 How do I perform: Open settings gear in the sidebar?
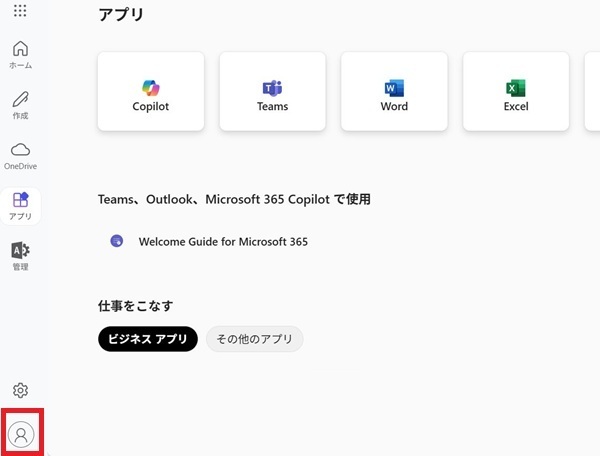[x=20, y=390]
